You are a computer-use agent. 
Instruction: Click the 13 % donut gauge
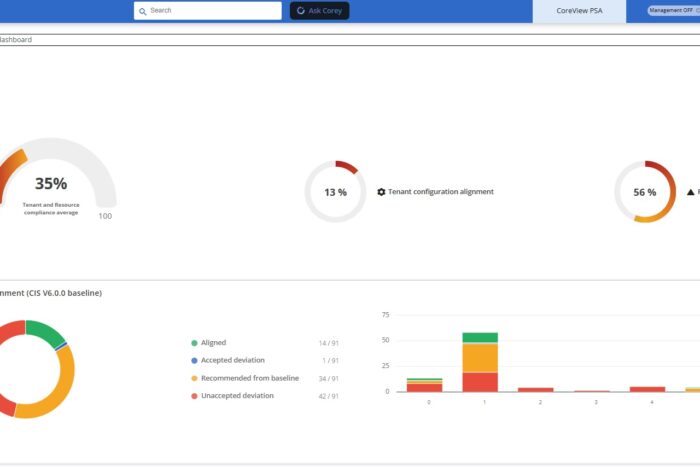[335, 192]
